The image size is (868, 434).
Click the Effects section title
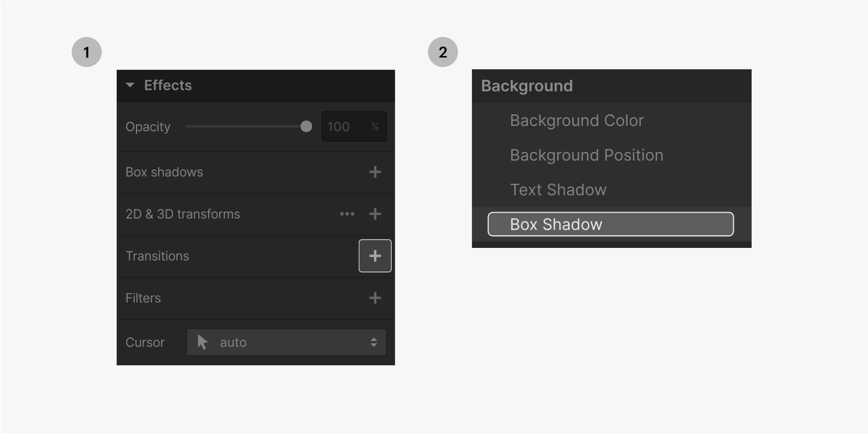pos(168,86)
